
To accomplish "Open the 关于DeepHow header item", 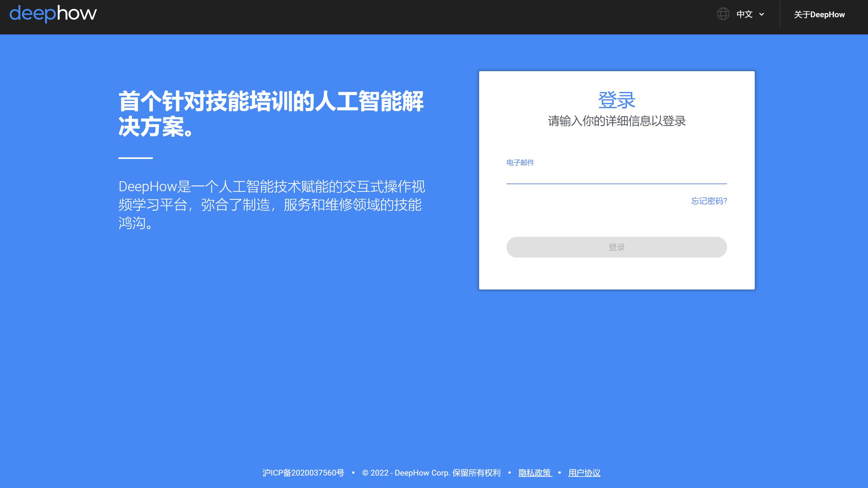I will pyautogui.click(x=819, y=14).
